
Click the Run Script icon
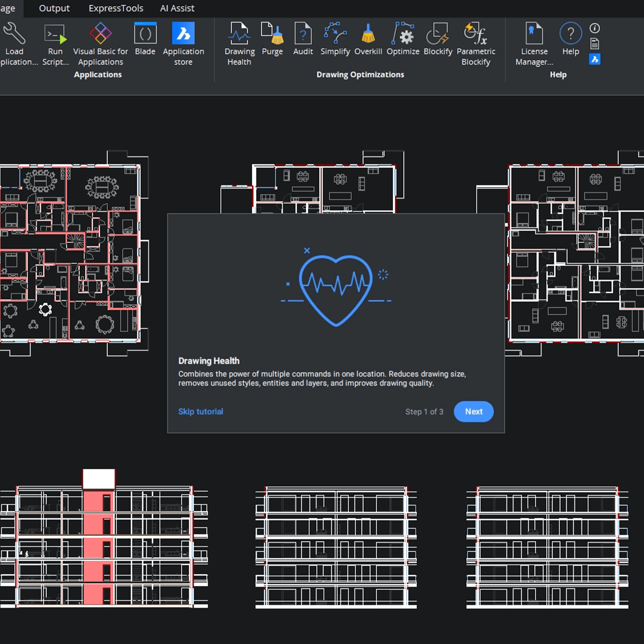55,34
